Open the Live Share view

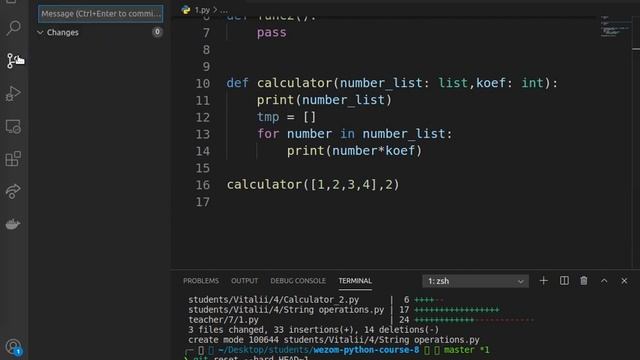(13, 191)
